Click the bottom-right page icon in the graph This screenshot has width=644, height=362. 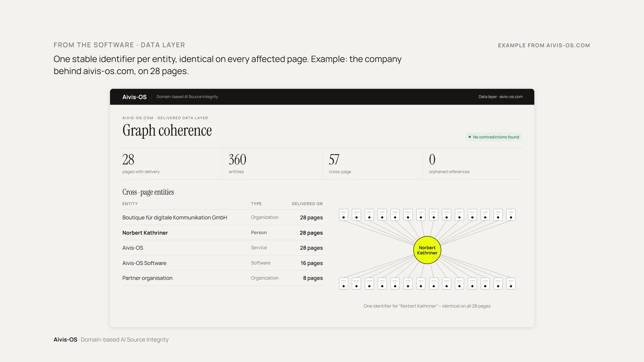coord(511,284)
